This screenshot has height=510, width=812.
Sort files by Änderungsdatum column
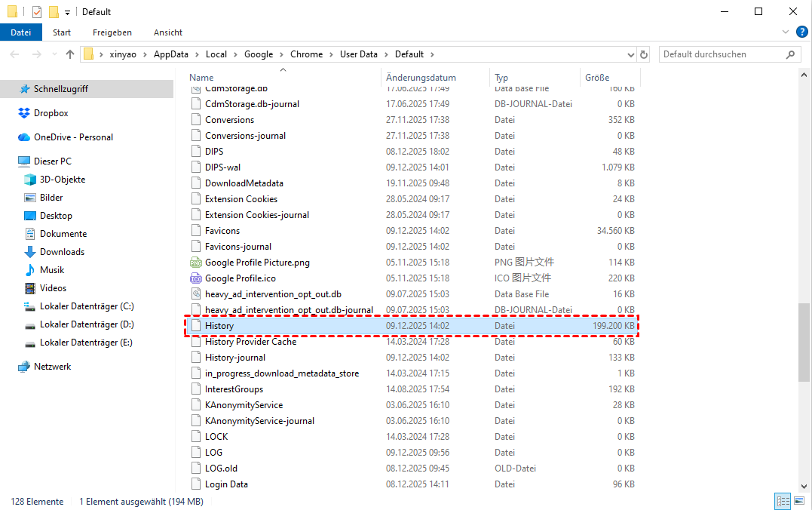pos(421,78)
